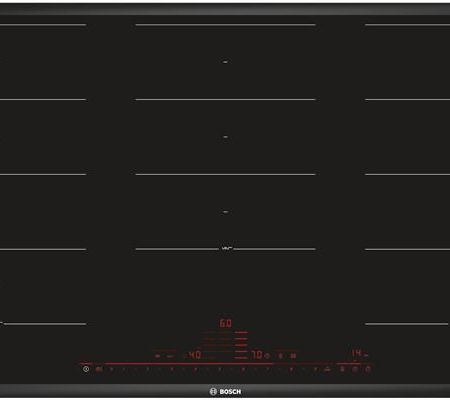Set heat level 9 on the slider scale
The height and width of the screenshot is (400, 450).
click(316, 369)
